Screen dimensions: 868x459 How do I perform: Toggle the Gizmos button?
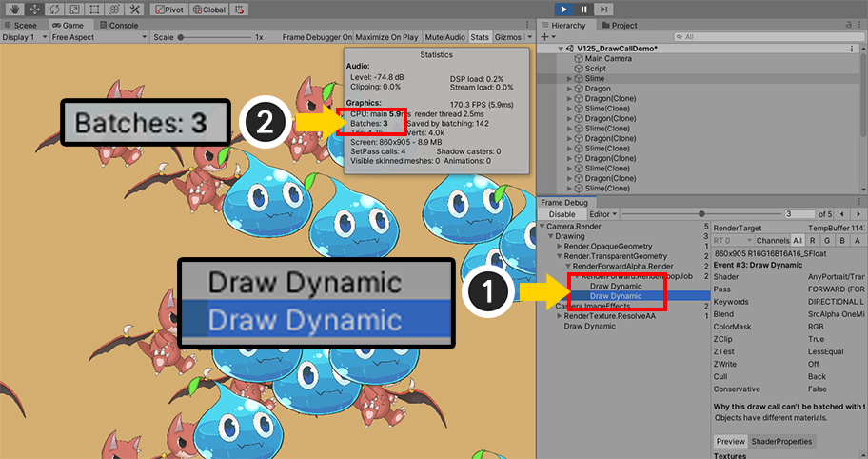[x=507, y=37]
